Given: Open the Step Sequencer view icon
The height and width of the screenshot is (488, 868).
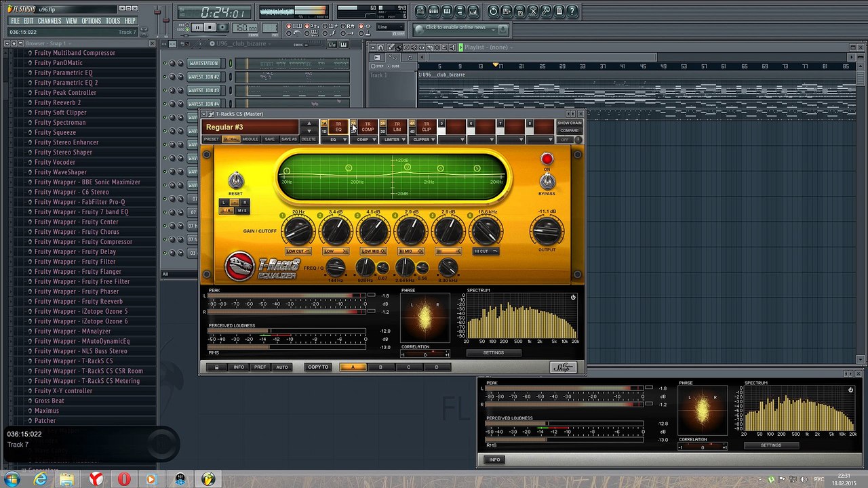Looking at the screenshot, I should [x=434, y=12].
